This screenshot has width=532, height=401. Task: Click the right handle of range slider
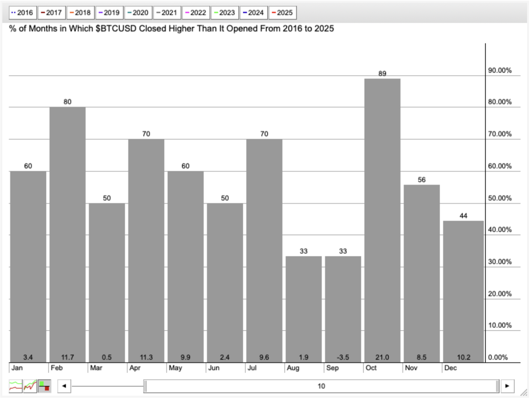[497, 386]
